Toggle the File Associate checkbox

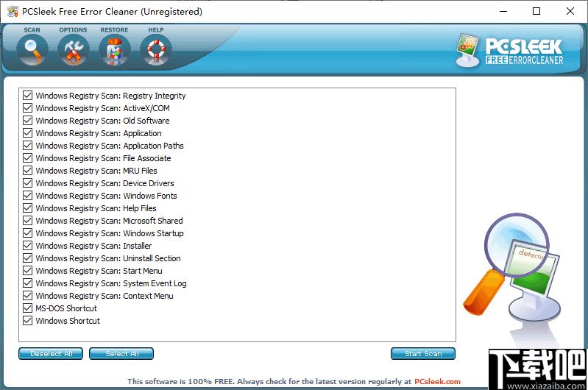[x=27, y=158]
